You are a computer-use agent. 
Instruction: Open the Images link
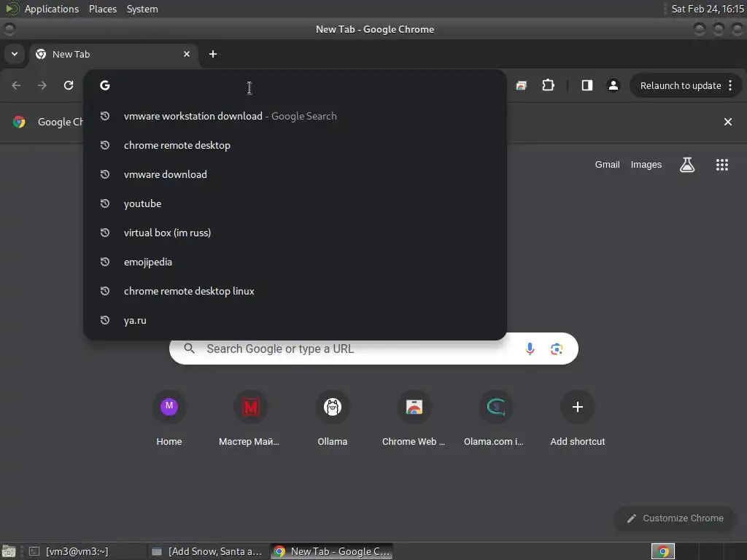pyautogui.click(x=646, y=165)
